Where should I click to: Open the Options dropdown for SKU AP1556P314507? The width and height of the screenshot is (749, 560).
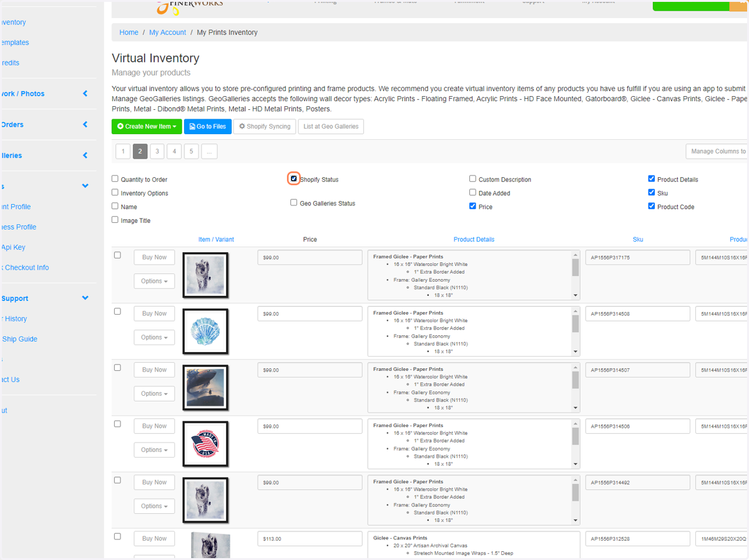[154, 393]
